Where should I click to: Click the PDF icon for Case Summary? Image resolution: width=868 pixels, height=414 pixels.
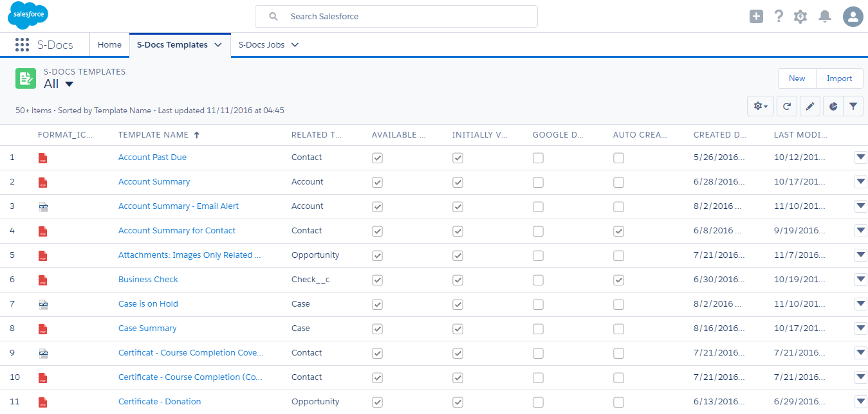43,329
